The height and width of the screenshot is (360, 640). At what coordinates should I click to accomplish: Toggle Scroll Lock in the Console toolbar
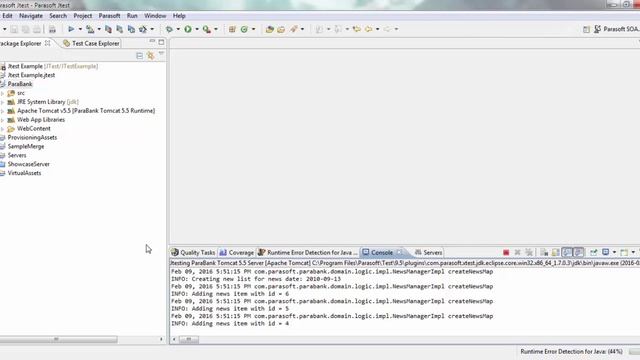[556, 253]
